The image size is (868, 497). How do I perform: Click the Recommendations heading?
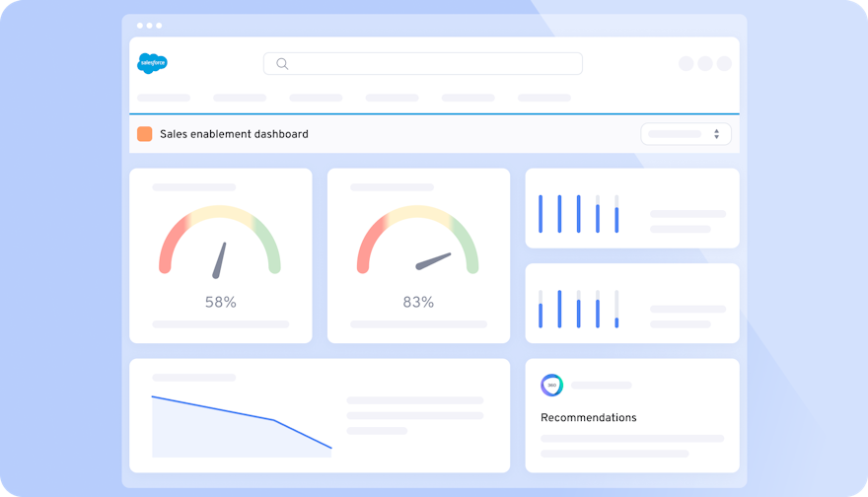pyautogui.click(x=589, y=417)
